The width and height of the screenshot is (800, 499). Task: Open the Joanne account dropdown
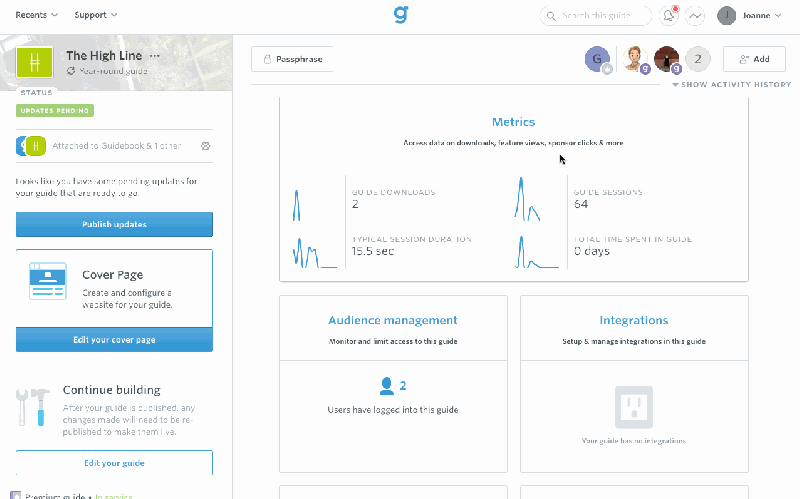coord(762,15)
